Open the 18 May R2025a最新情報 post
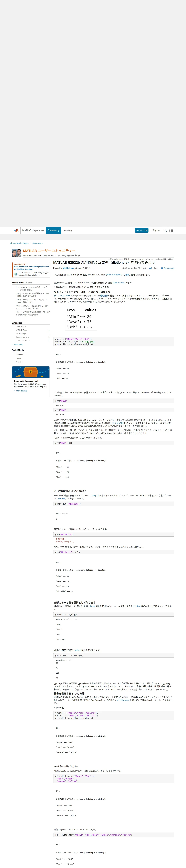The width and height of the screenshot is (186, 868). click(x=32, y=295)
